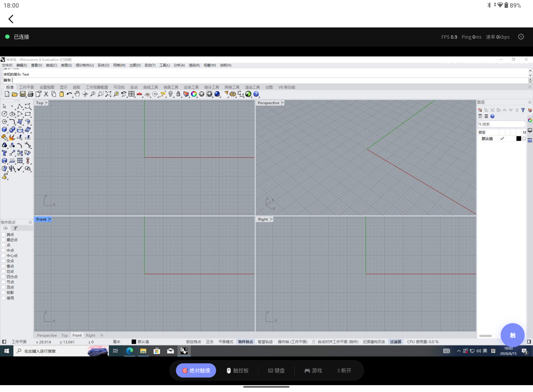533x392 pixels.
Task: Click the Undo arrow icon
Action: (69, 94)
